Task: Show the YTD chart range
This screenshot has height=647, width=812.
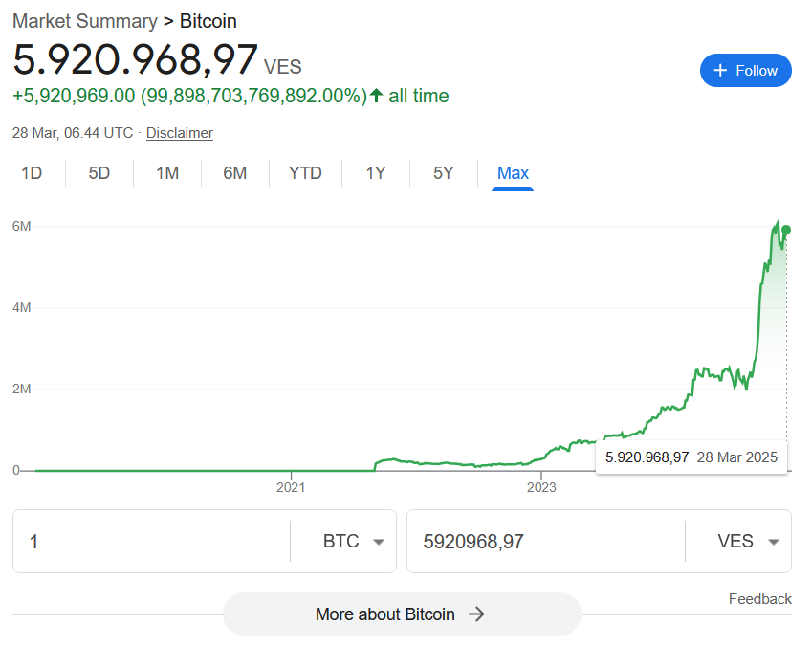Action: [x=305, y=173]
